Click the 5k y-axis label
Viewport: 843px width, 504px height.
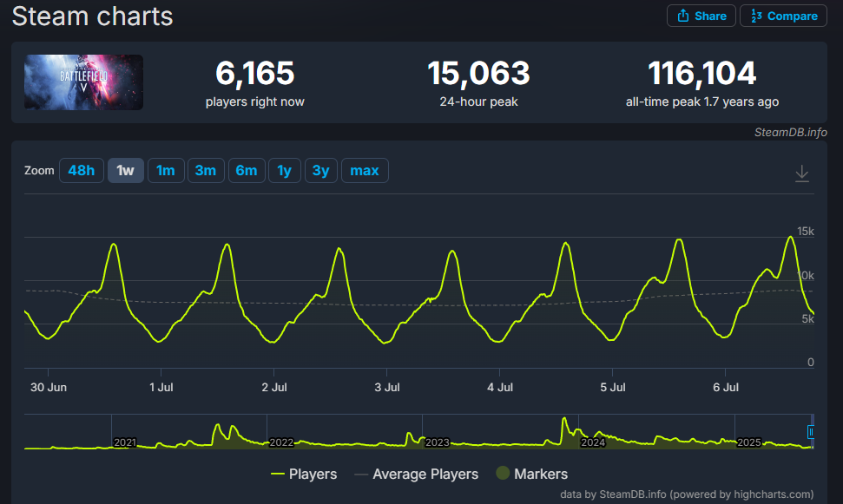click(808, 318)
